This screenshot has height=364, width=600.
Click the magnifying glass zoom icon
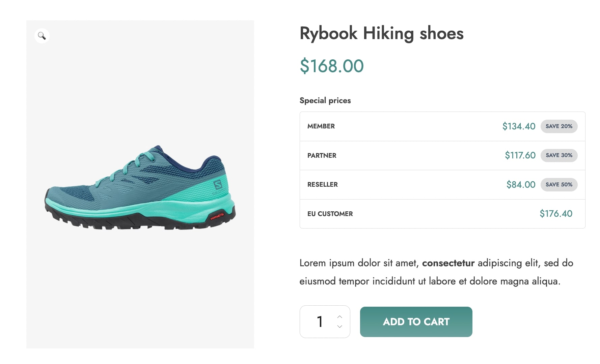pyautogui.click(x=42, y=36)
